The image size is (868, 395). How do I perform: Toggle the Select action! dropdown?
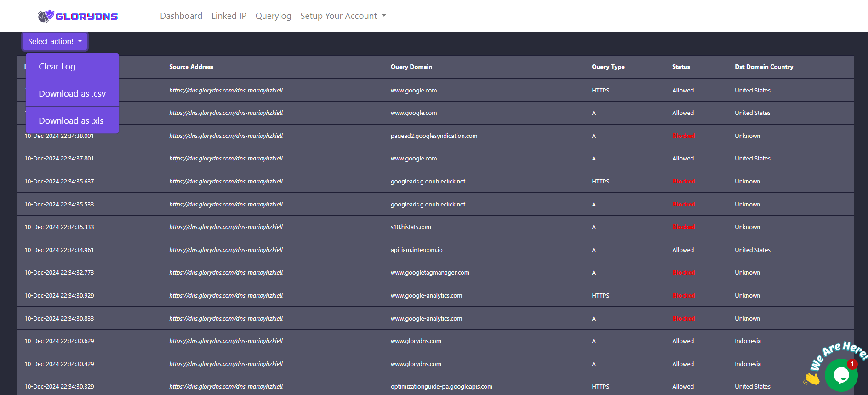pyautogui.click(x=55, y=41)
